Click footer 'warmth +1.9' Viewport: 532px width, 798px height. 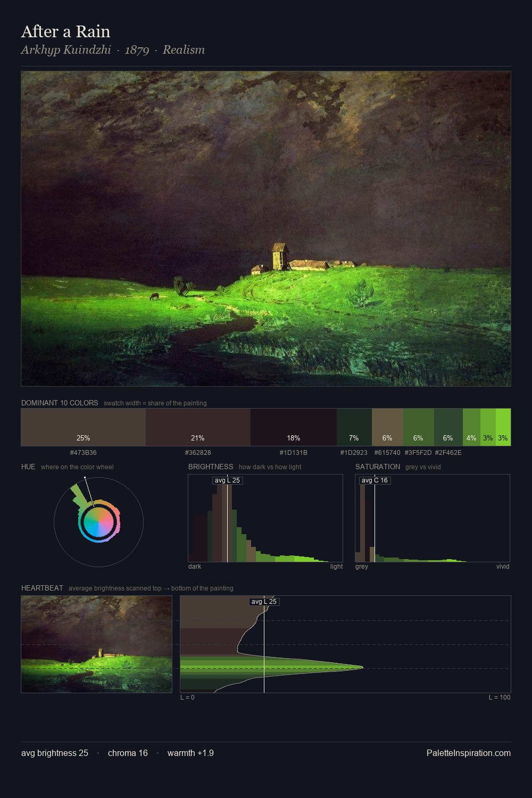point(190,753)
